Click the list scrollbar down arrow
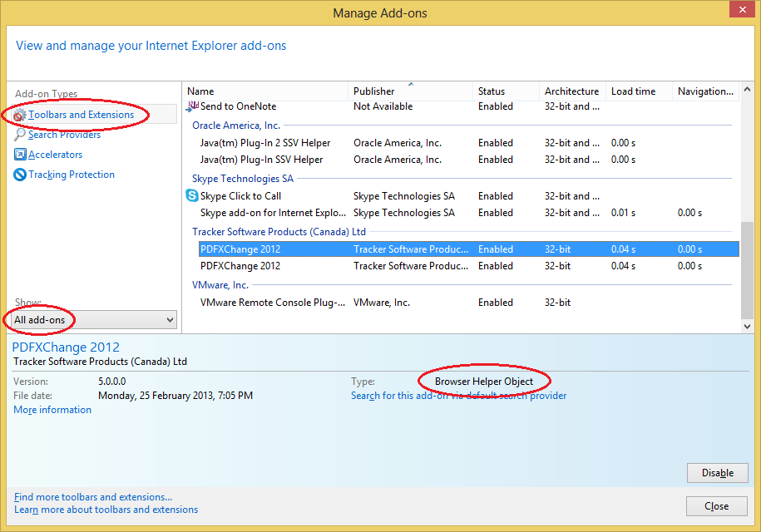 pyautogui.click(x=748, y=327)
